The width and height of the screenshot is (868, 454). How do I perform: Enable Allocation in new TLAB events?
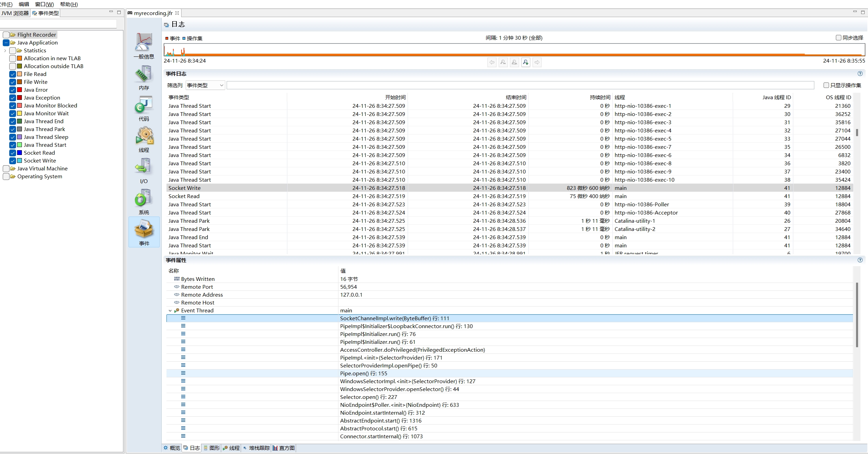[x=13, y=58]
